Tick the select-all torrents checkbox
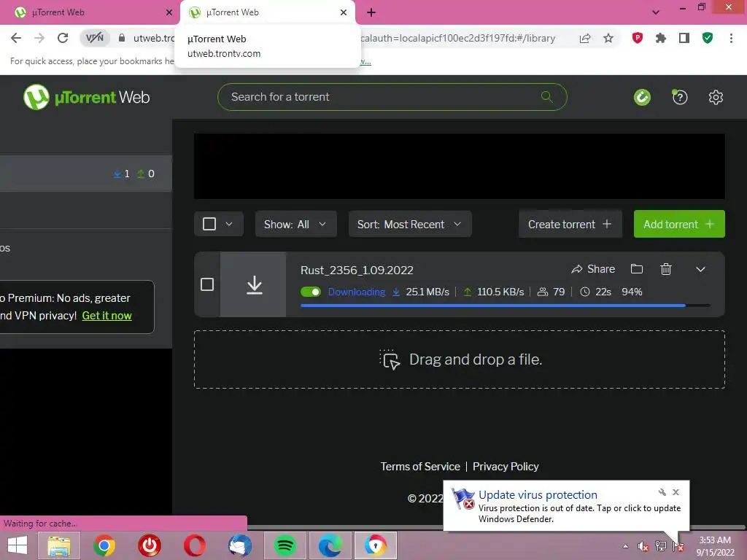Image resolution: width=747 pixels, height=560 pixels. (209, 224)
